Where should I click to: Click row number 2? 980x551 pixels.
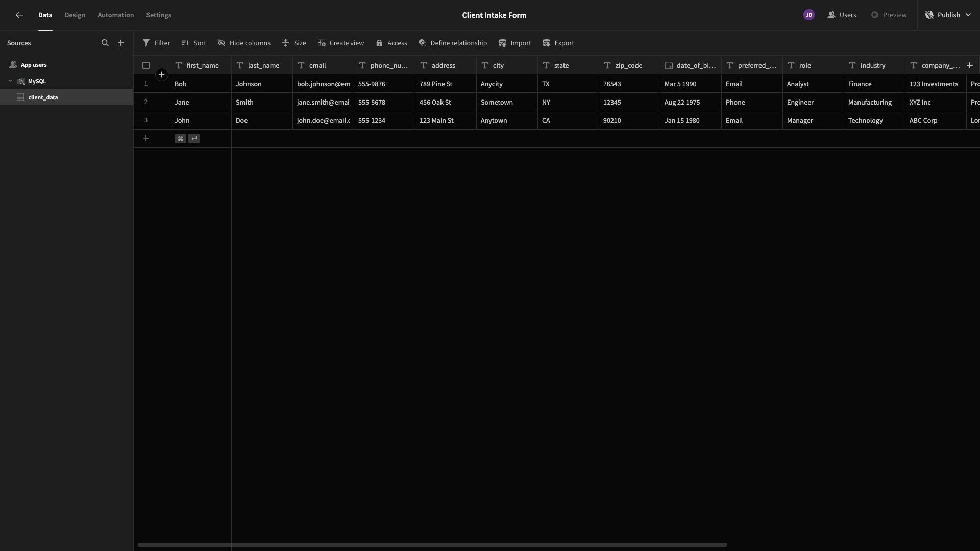(146, 102)
